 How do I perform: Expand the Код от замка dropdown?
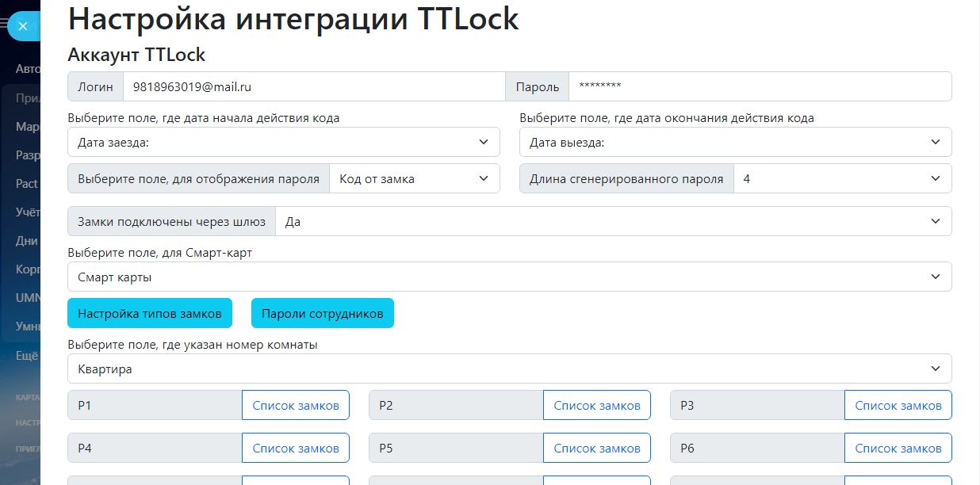414,179
